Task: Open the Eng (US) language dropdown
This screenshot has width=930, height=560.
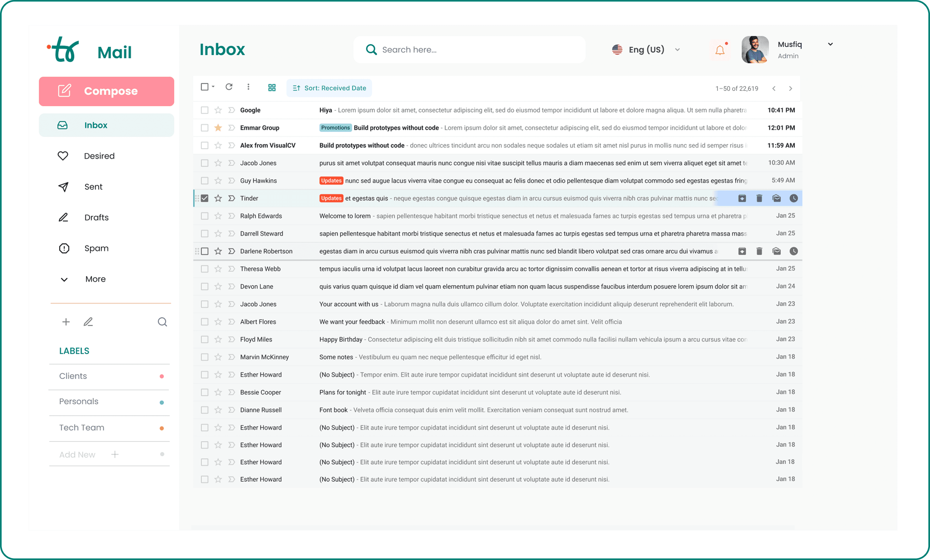Action: pyautogui.click(x=646, y=50)
